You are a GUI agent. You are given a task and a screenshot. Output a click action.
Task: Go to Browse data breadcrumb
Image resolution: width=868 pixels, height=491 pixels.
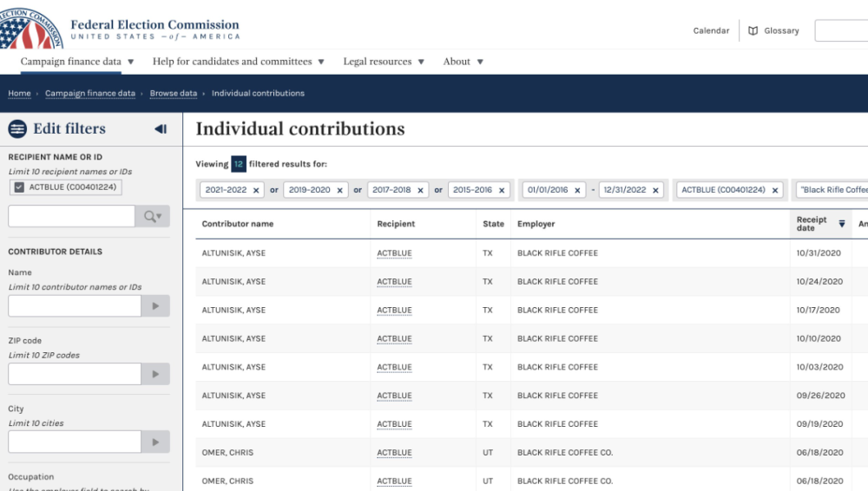click(x=174, y=93)
